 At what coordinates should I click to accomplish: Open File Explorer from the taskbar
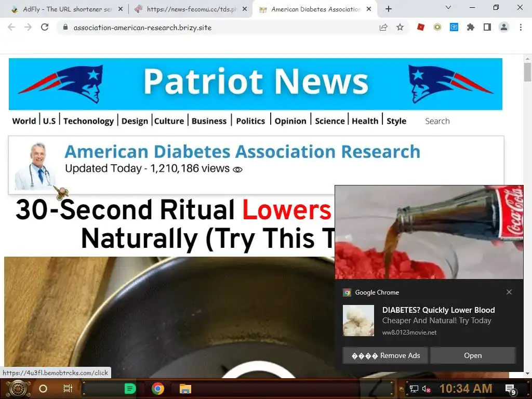click(185, 389)
